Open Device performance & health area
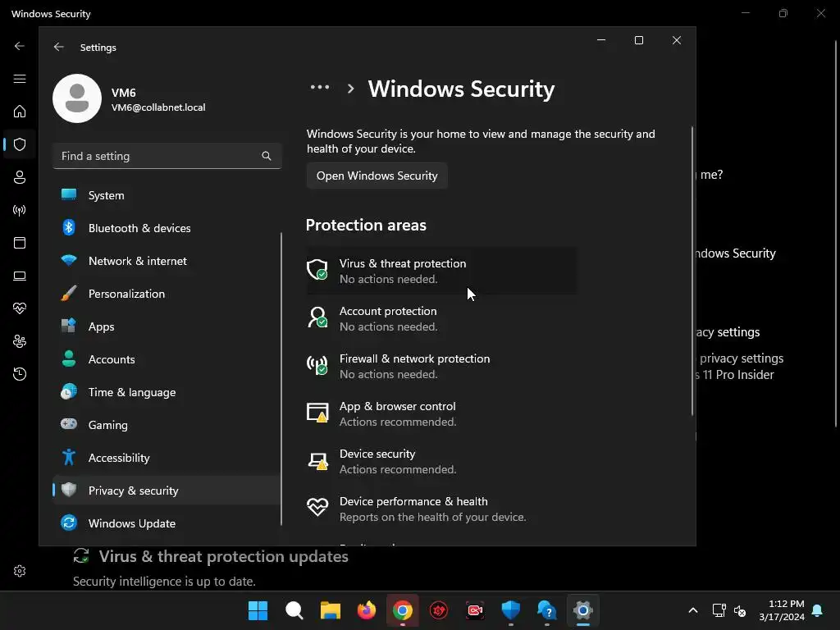840x630 pixels. click(x=441, y=509)
